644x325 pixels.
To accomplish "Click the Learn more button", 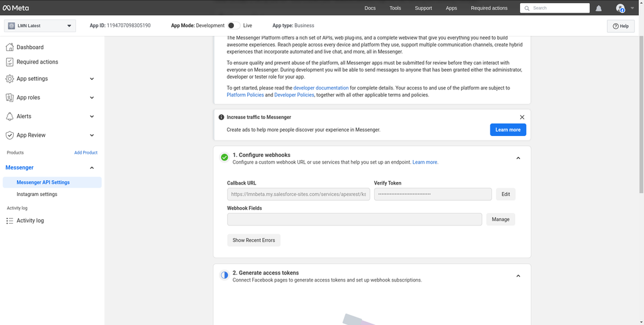I will (508, 130).
